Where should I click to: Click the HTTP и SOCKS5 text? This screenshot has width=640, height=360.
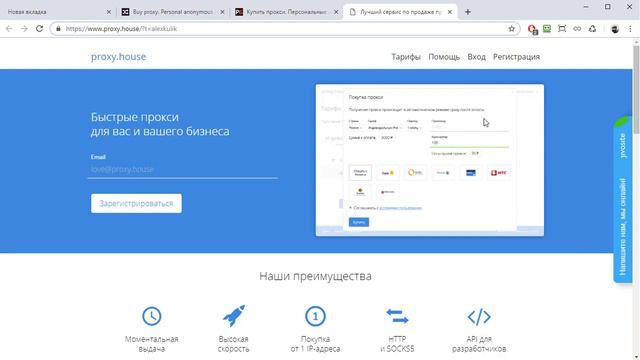click(x=397, y=344)
